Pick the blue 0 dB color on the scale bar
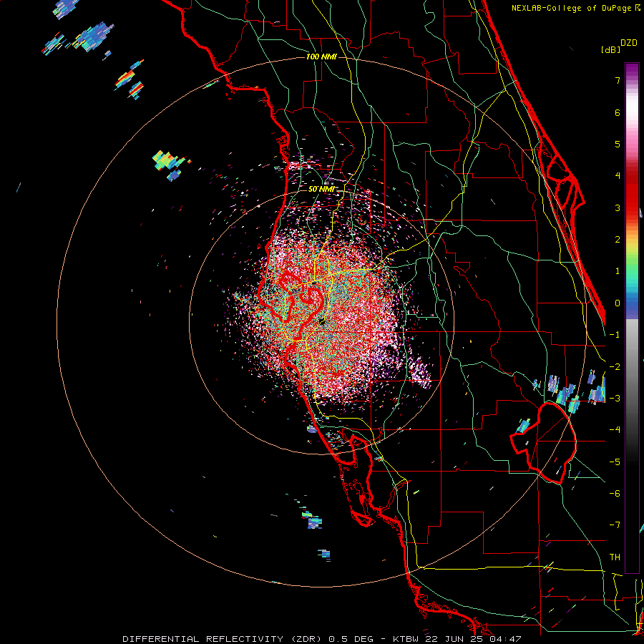The height and width of the screenshot is (644, 644). point(632,303)
